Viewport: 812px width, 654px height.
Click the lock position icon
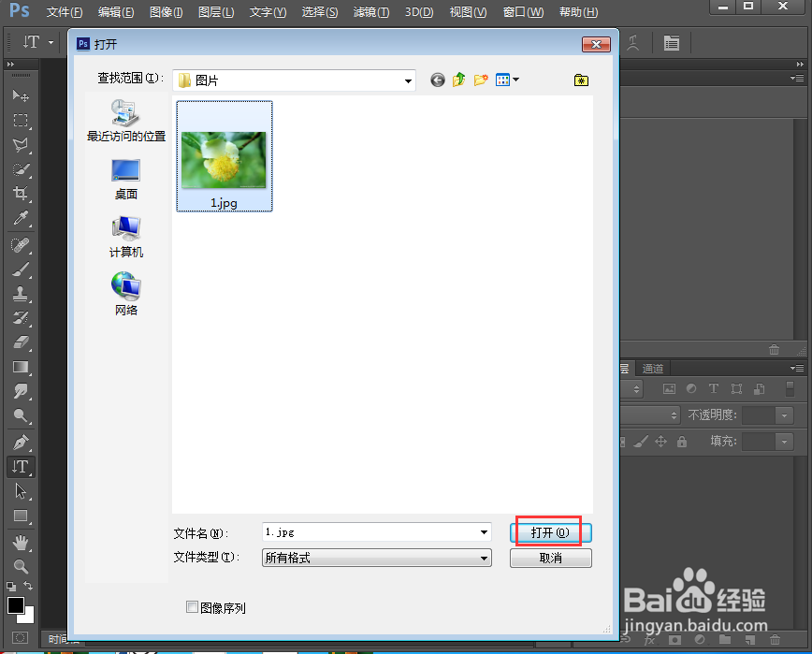click(x=660, y=442)
